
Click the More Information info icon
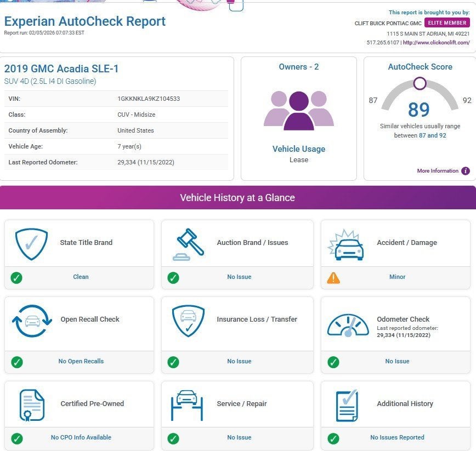coord(466,171)
